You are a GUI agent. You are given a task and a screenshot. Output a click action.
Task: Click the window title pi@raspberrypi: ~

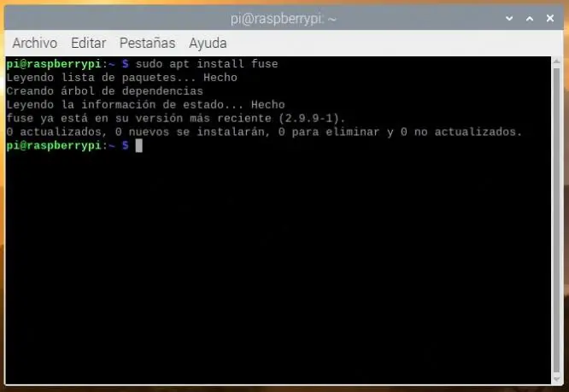pos(284,19)
